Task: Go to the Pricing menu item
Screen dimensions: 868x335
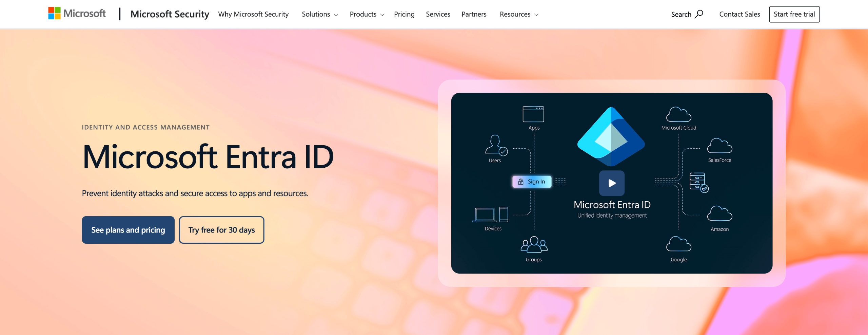Action: coord(404,14)
